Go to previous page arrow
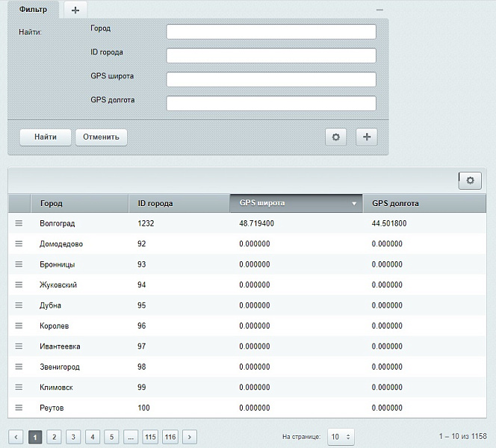 [16, 437]
